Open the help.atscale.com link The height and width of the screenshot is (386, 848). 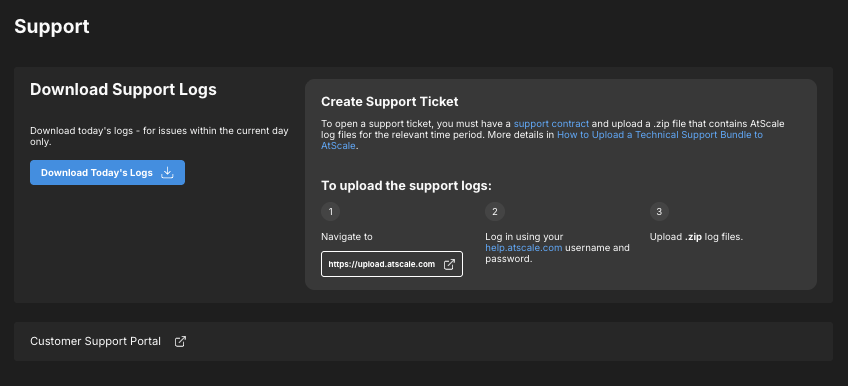(x=524, y=248)
